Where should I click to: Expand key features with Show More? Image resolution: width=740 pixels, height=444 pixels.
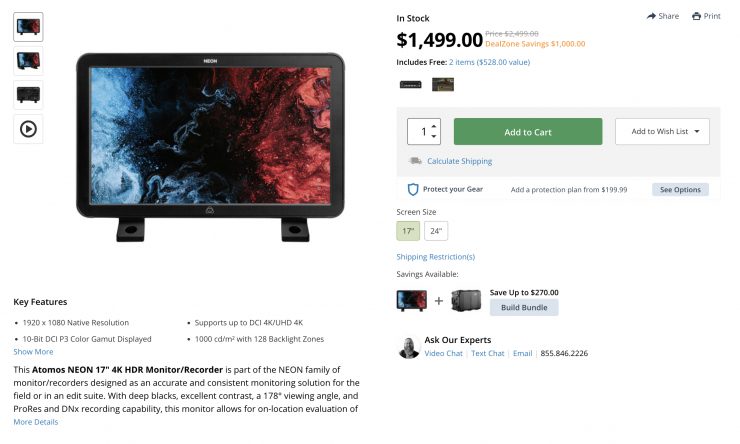[33, 352]
